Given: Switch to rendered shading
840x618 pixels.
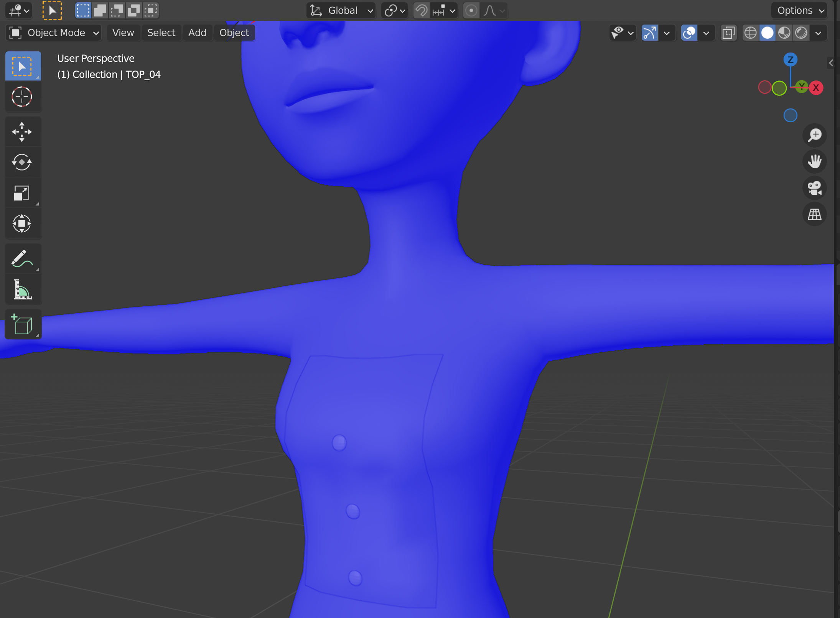Looking at the screenshot, I should [801, 33].
